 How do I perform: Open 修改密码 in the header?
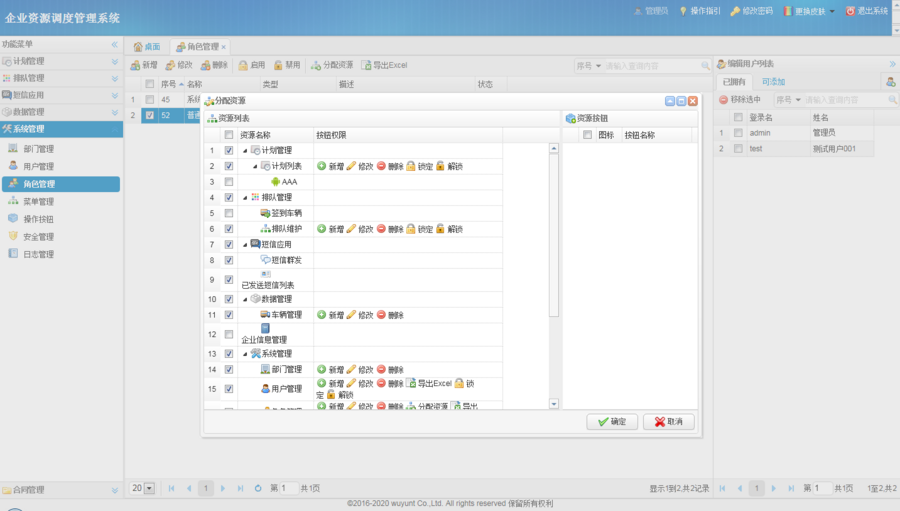[751, 11]
